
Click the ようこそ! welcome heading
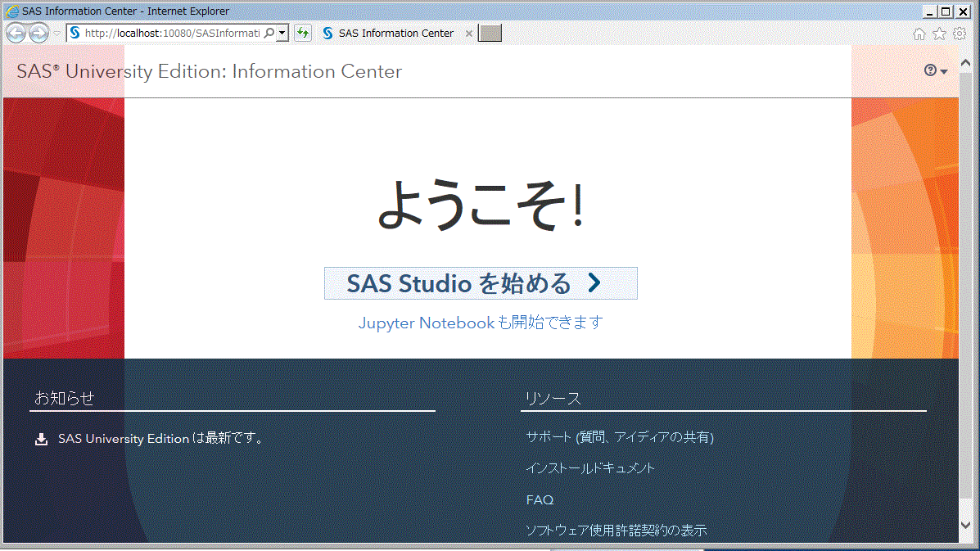point(481,205)
